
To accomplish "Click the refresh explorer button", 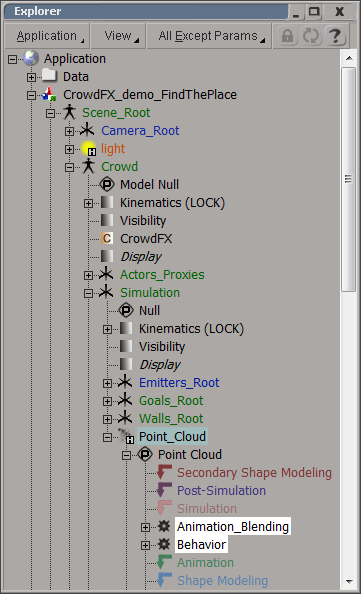I will pos(311,36).
